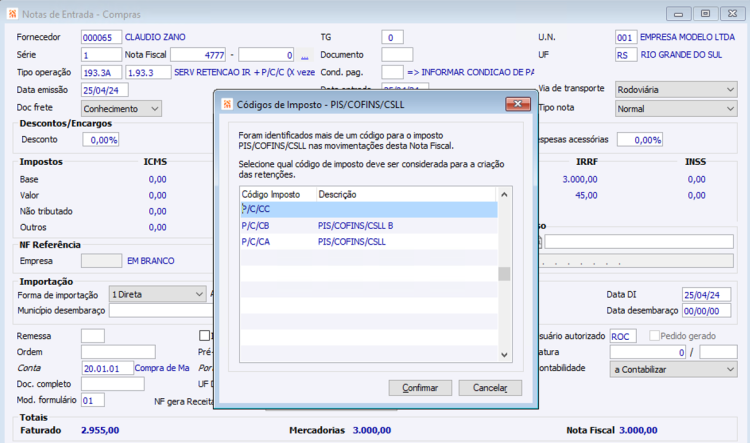This screenshot has height=443, width=750.
Task: Click the Data emissão date field
Action: click(x=104, y=90)
